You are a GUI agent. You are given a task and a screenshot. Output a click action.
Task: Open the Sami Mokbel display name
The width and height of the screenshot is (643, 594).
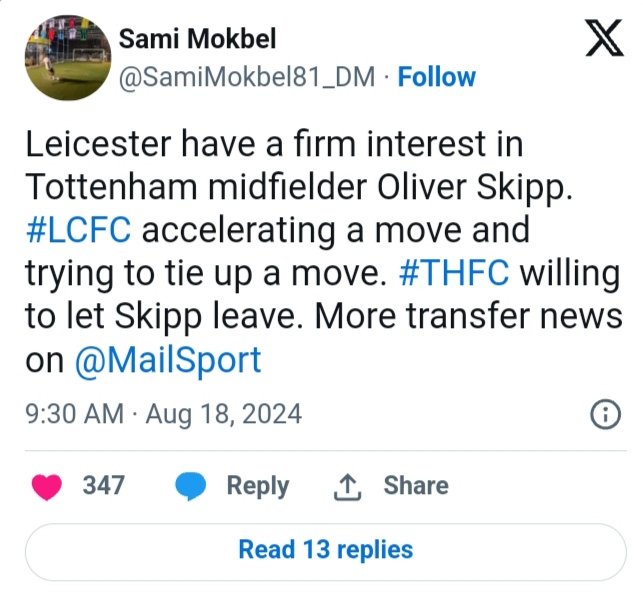[197, 40]
